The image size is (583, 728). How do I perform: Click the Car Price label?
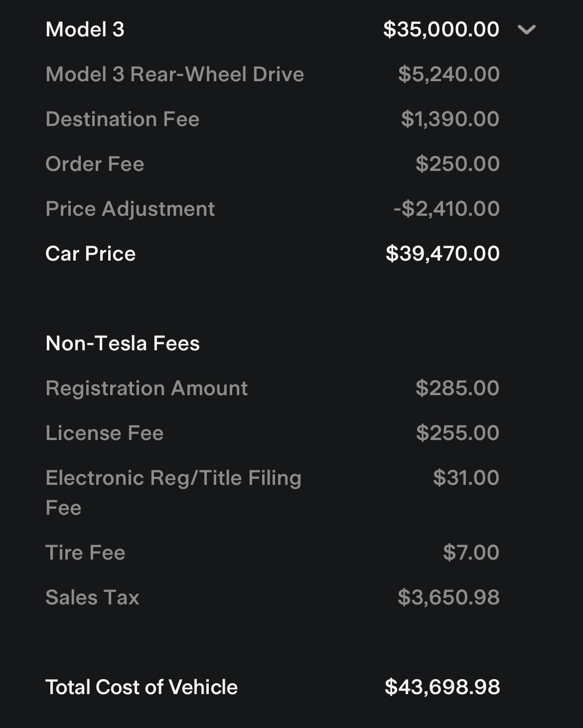pos(90,254)
